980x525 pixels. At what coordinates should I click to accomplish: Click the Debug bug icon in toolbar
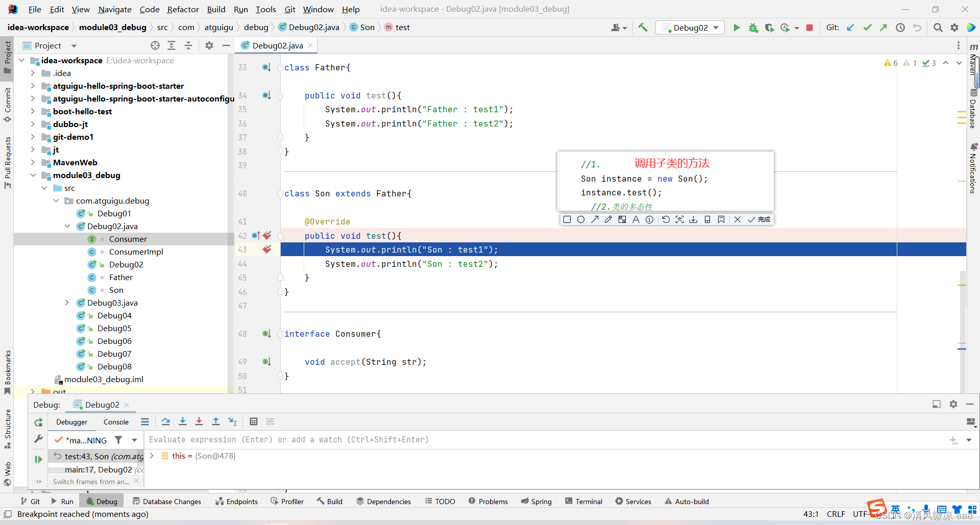[753, 28]
